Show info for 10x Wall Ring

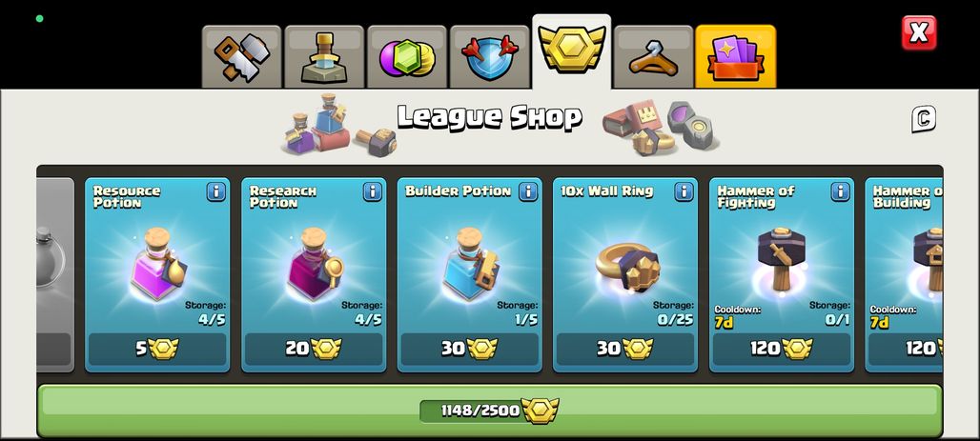pyautogui.click(x=684, y=191)
